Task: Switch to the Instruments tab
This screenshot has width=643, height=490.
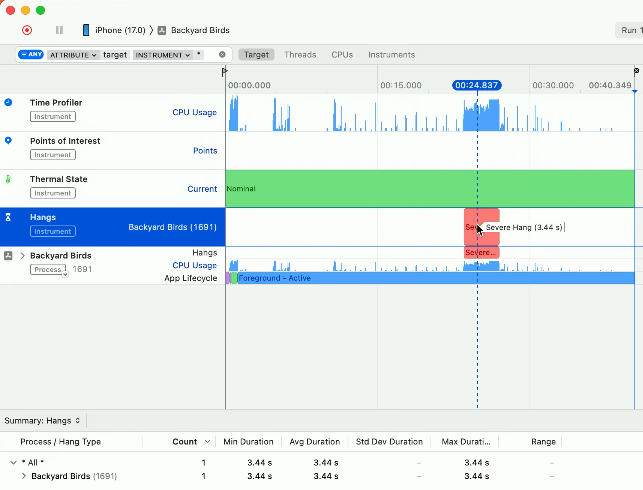Action: [391, 55]
